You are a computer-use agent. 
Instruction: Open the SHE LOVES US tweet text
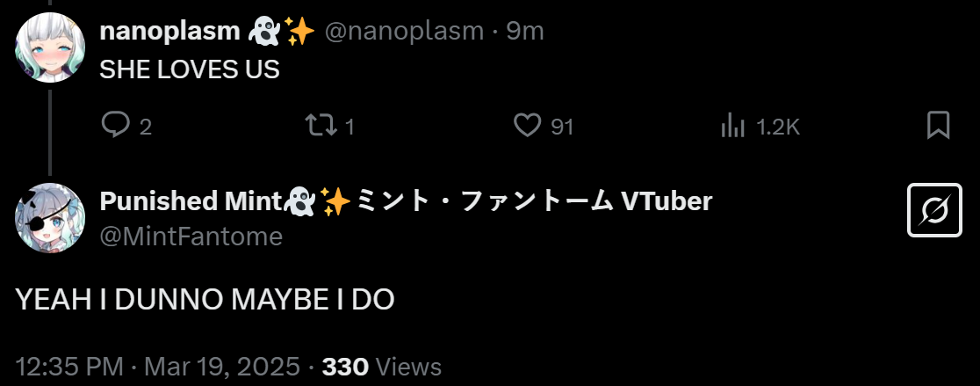(190, 70)
